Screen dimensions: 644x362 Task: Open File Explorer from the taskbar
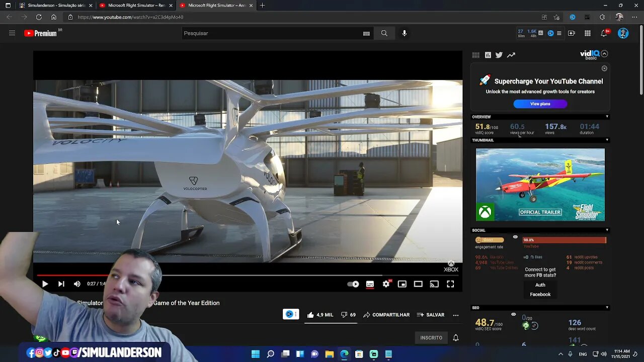(x=330, y=354)
